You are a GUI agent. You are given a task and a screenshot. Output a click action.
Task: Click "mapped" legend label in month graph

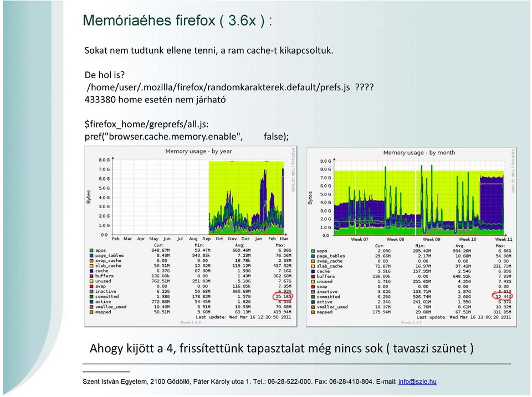tap(324, 312)
